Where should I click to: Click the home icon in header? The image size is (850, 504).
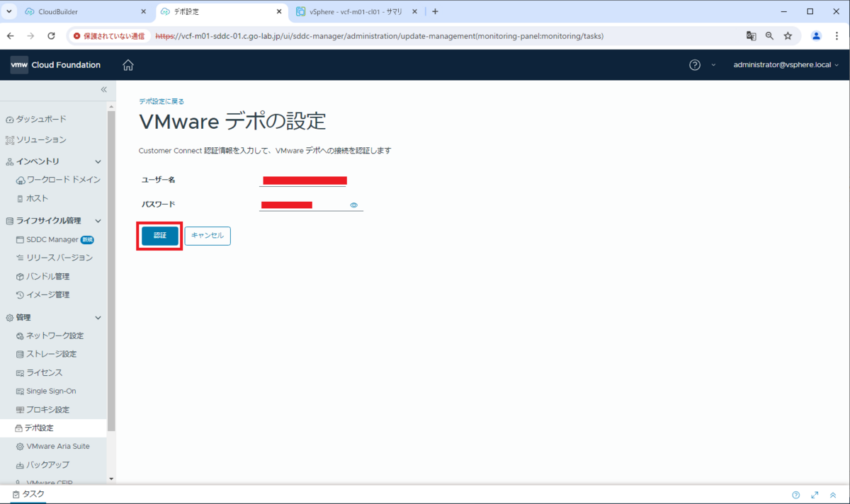(128, 65)
